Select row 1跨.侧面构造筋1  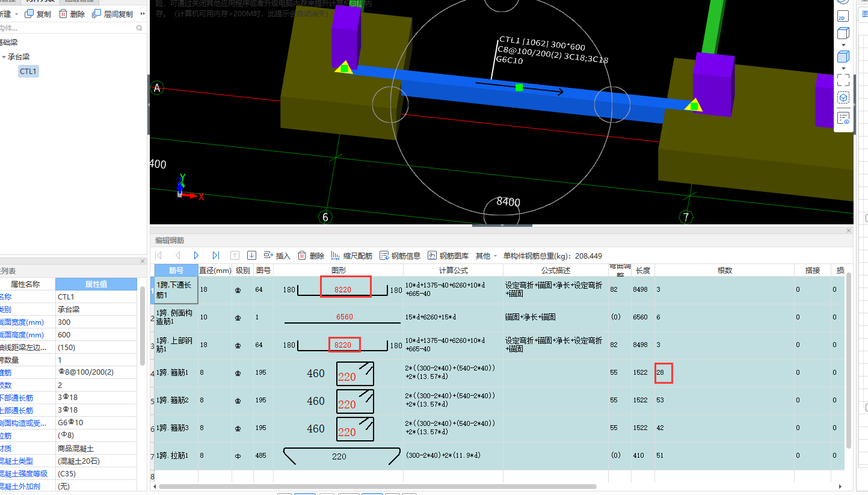(x=176, y=317)
